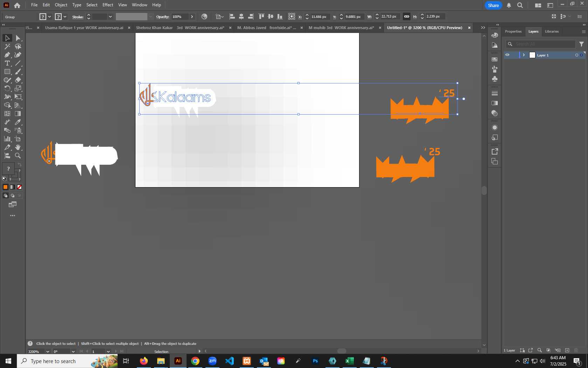The height and width of the screenshot is (368, 588).
Task: Select the Rotate tool
Action: coord(7,88)
